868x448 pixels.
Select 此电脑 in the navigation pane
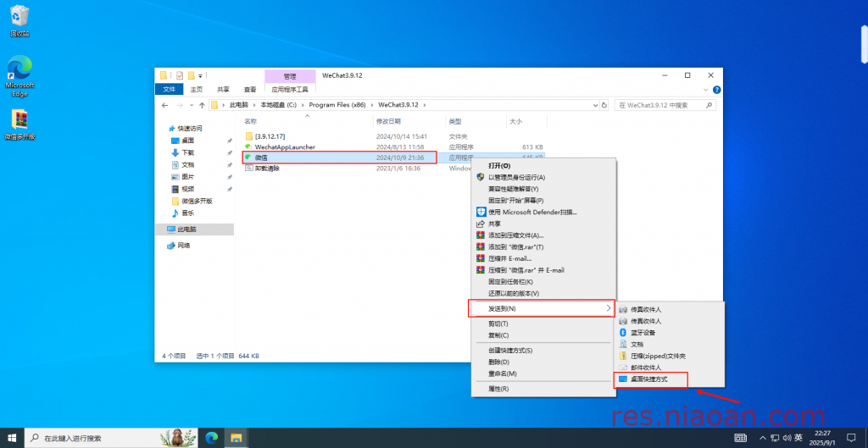186,229
